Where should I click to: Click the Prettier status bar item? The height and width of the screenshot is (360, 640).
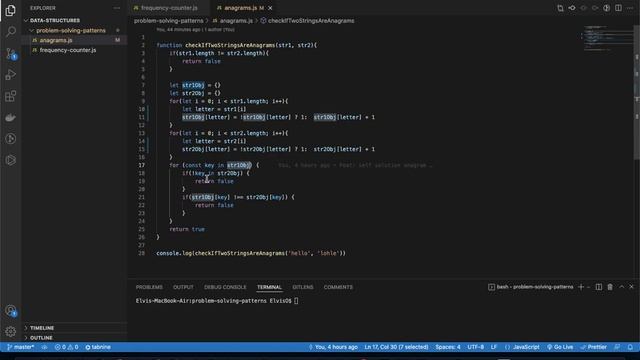[x=594, y=347]
